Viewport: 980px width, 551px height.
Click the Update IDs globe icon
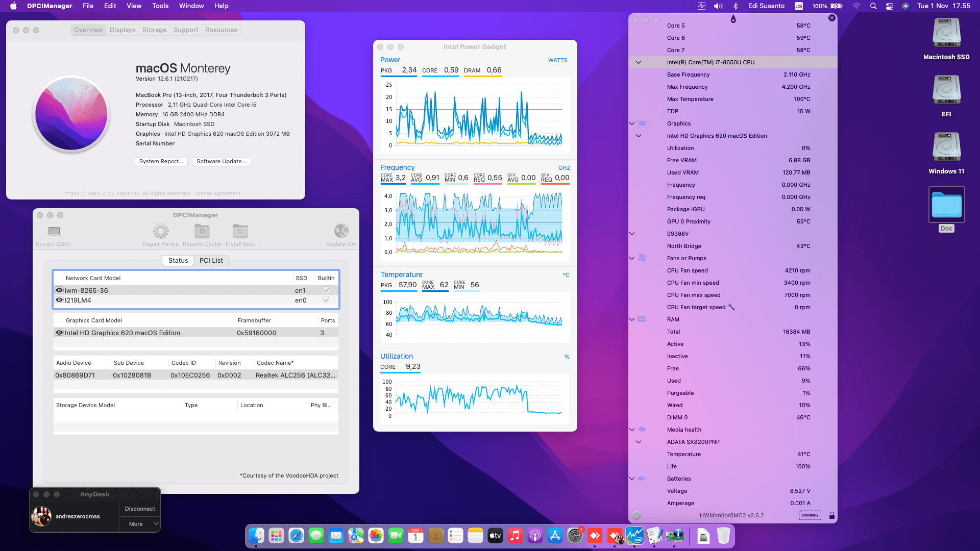click(x=341, y=232)
